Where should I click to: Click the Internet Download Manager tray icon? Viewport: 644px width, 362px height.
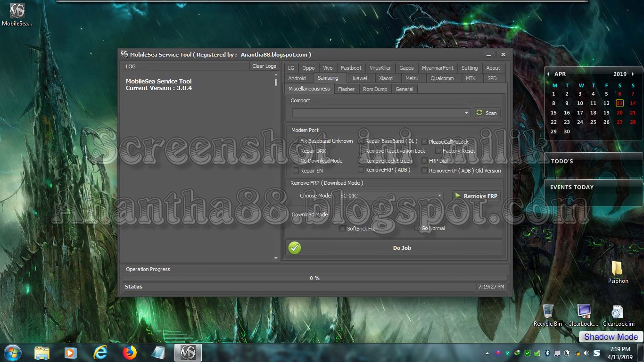[x=518, y=353]
